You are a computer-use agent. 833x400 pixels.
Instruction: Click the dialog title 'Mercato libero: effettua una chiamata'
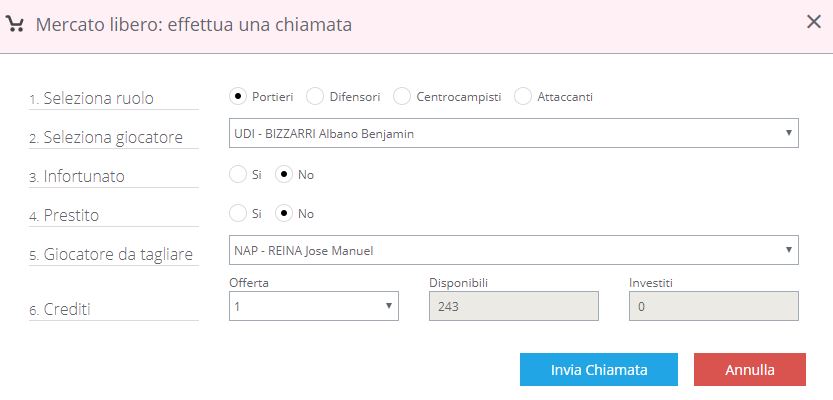click(x=193, y=25)
